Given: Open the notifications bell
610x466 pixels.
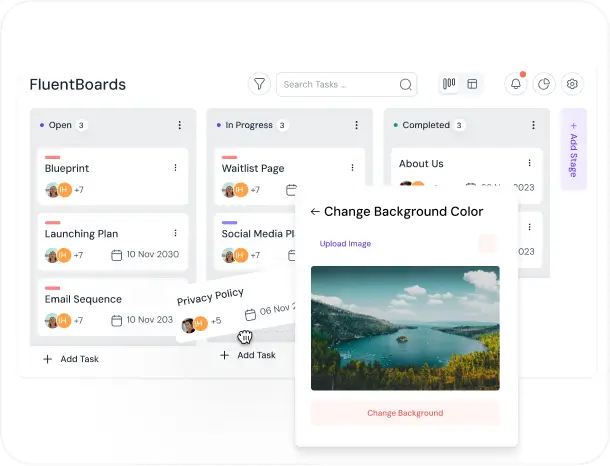Looking at the screenshot, I should 516,85.
